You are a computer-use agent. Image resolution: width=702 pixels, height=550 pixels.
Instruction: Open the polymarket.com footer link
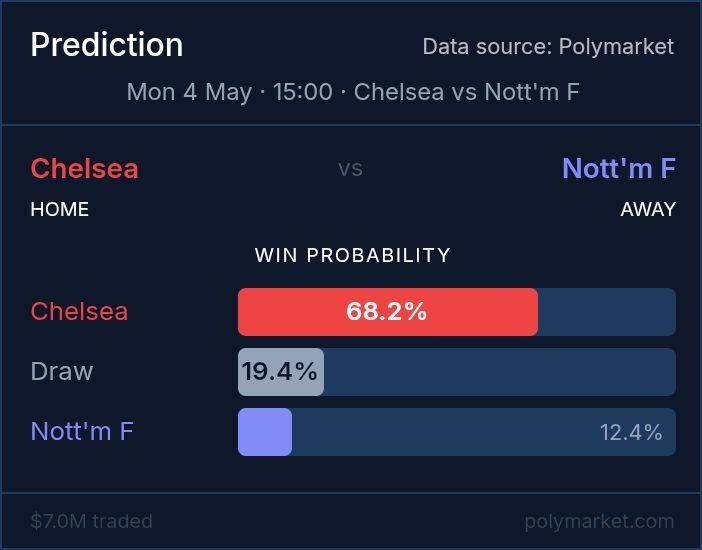pyautogui.click(x=599, y=522)
